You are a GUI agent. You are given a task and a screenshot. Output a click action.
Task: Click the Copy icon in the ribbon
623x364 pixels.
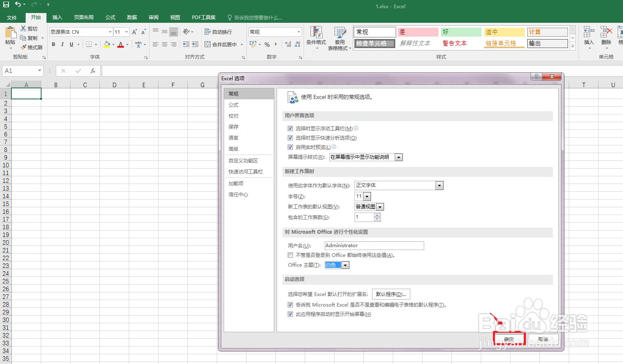pos(23,38)
